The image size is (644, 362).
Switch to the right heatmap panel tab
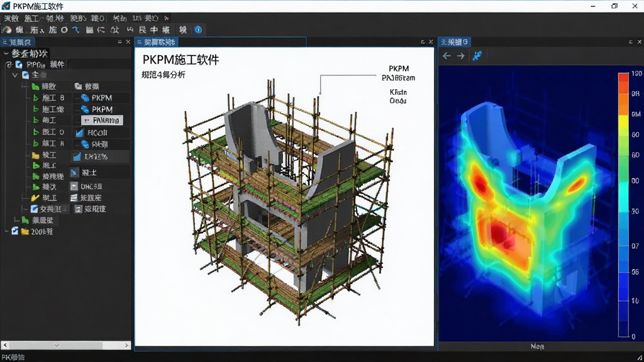455,42
